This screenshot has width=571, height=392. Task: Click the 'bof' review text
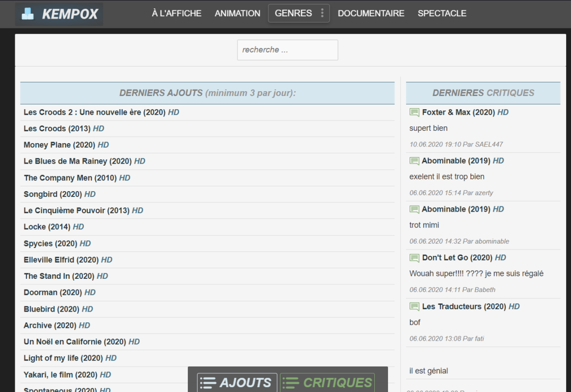415,322
